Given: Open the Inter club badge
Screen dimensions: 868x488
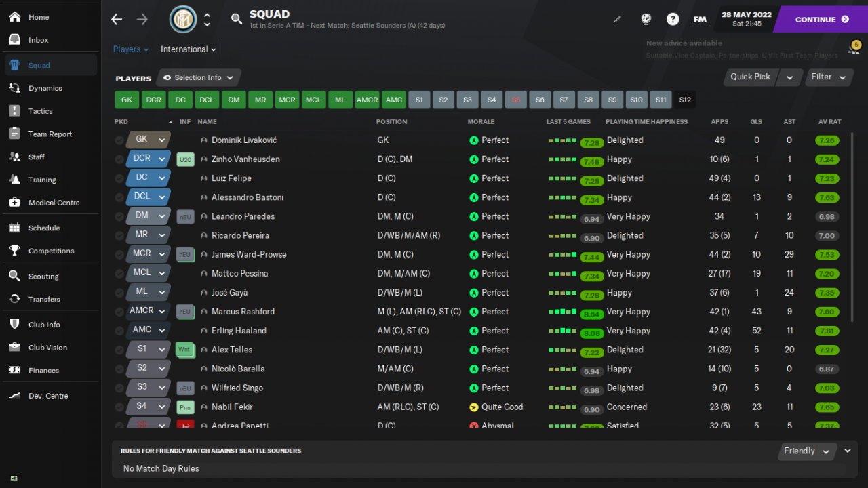Looking at the screenshot, I should click(x=182, y=20).
